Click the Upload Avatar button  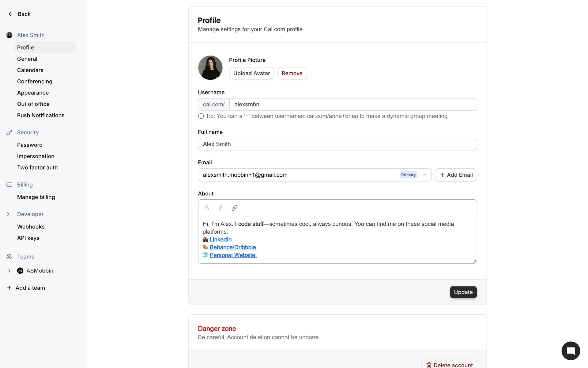pyautogui.click(x=251, y=73)
